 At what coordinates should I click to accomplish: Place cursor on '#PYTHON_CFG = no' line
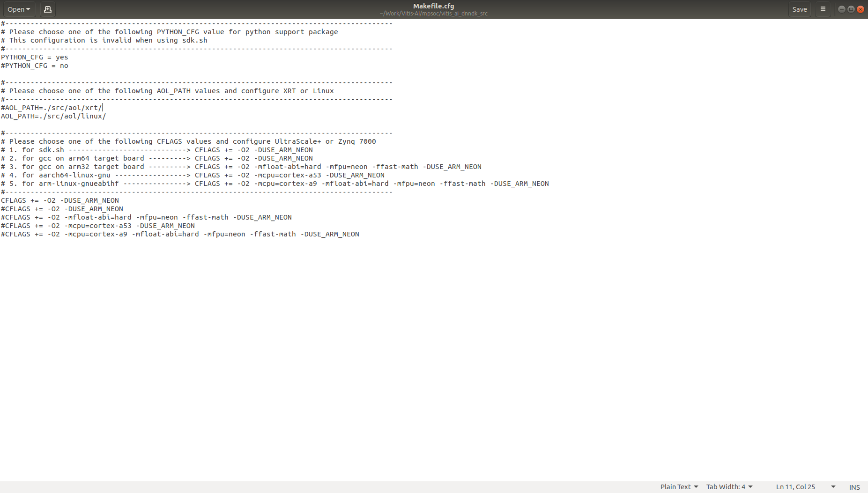[35, 66]
